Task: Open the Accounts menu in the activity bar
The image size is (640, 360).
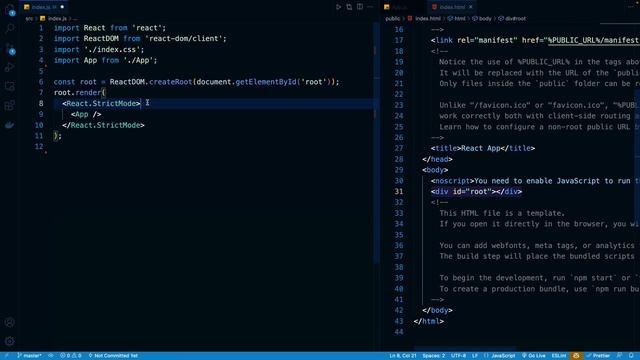Action: [10, 322]
